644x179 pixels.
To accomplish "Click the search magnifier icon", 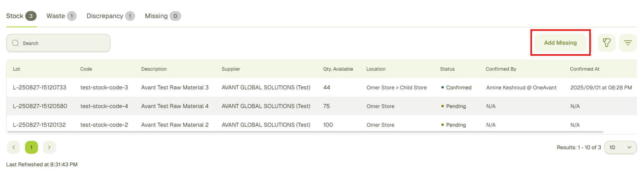I will coord(15,43).
